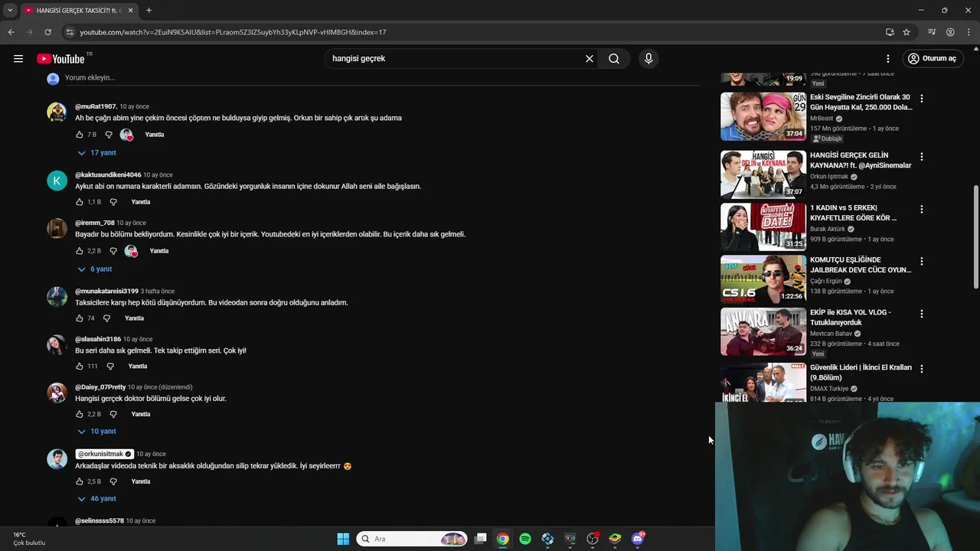Viewport: 980px width, 551px height.
Task: Run the search with the magnifier button
Action: click(x=614, y=59)
